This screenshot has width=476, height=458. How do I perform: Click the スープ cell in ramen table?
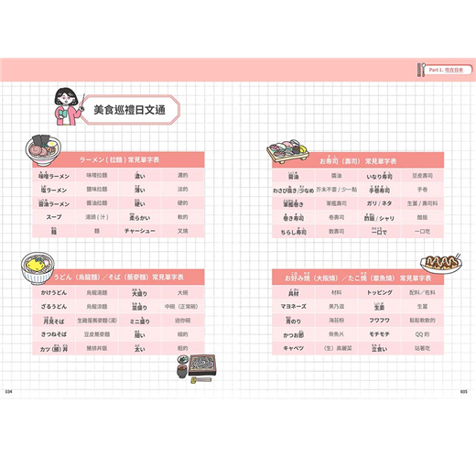point(54,217)
